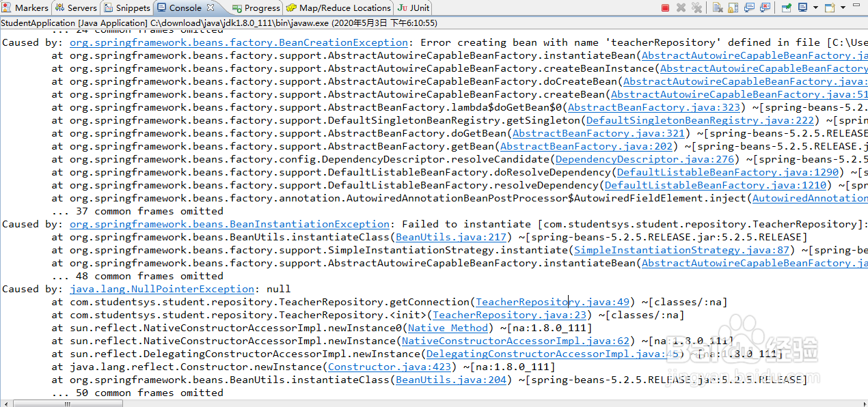Switch to Map/Reduce Locations tab

[338, 8]
